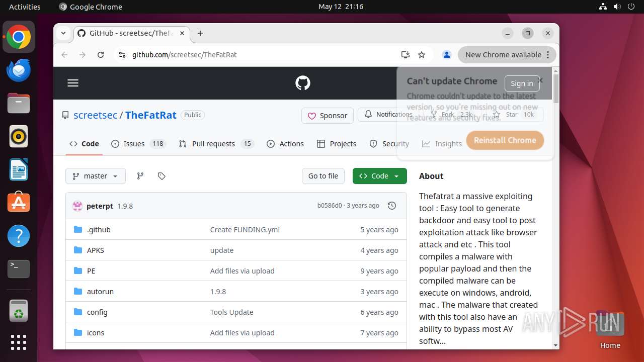
Task: Open the Create FUNDING.yml commit message
Action: 245,230
